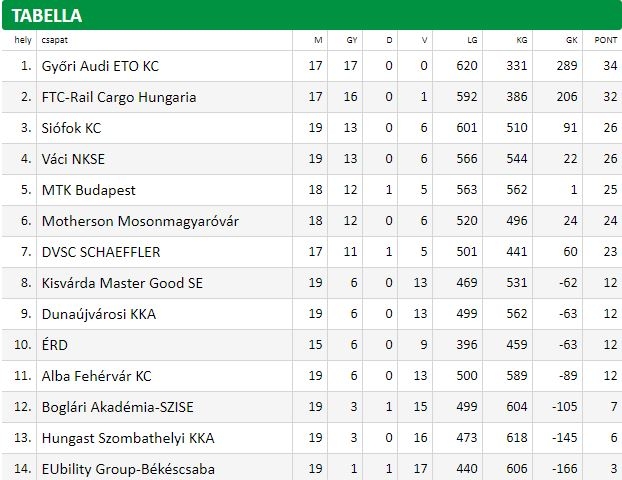Click Boglári Akadémia-SZISE team name

[x=117, y=407]
